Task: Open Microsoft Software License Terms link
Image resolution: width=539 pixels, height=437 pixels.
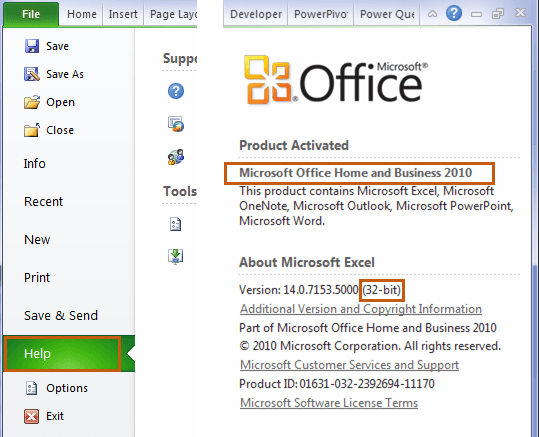Action: coord(329,403)
